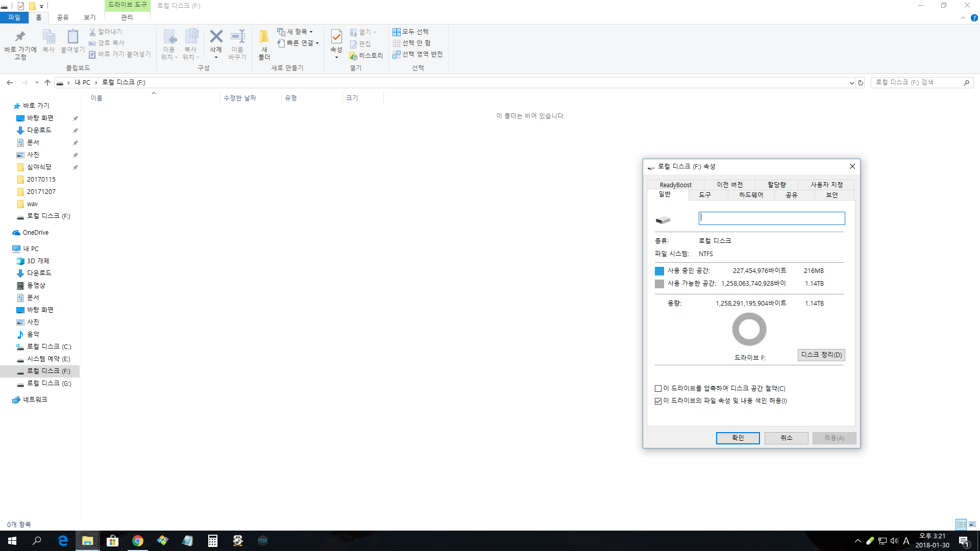Image resolution: width=980 pixels, height=551 pixels.
Task: Click the gray free-space color swatch
Action: click(659, 284)
